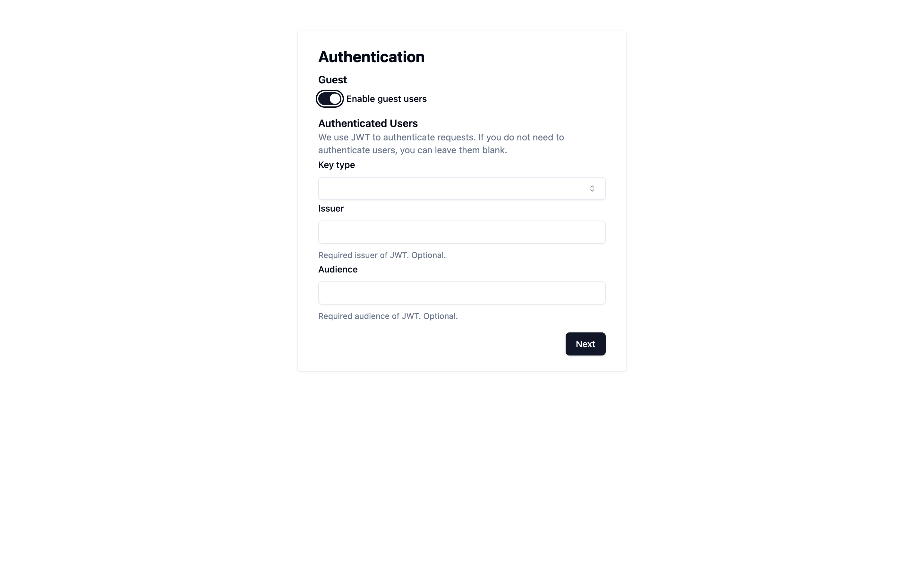Click the Authentication page heading
The height and width of the screenshot is (577, 924).
coord(371,56)
